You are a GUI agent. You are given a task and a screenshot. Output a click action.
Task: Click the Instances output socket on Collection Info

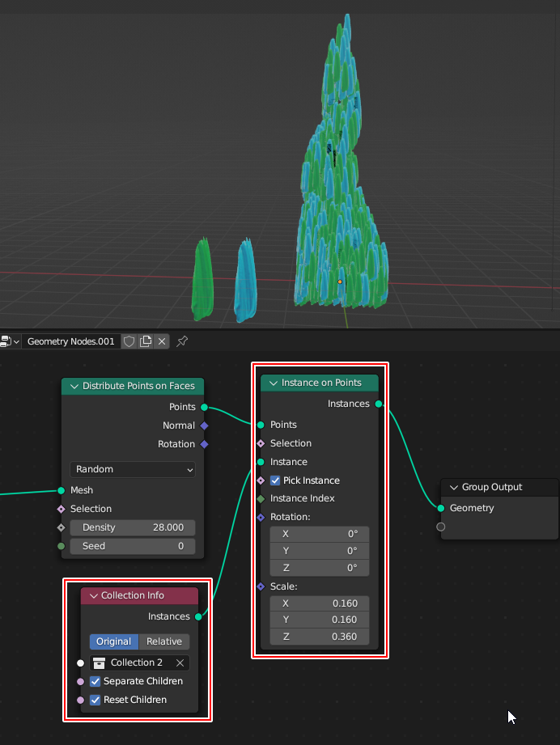click(198, 616)
